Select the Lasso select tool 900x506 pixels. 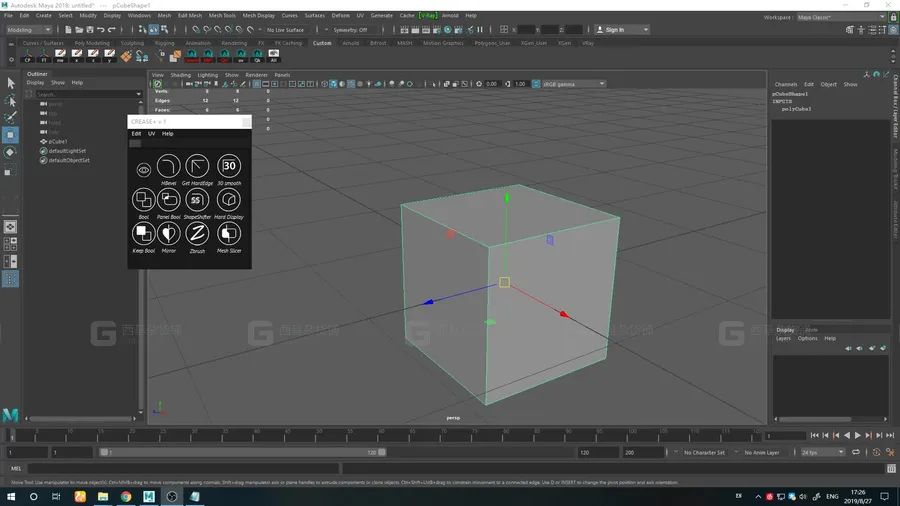(x=10, y=101)
